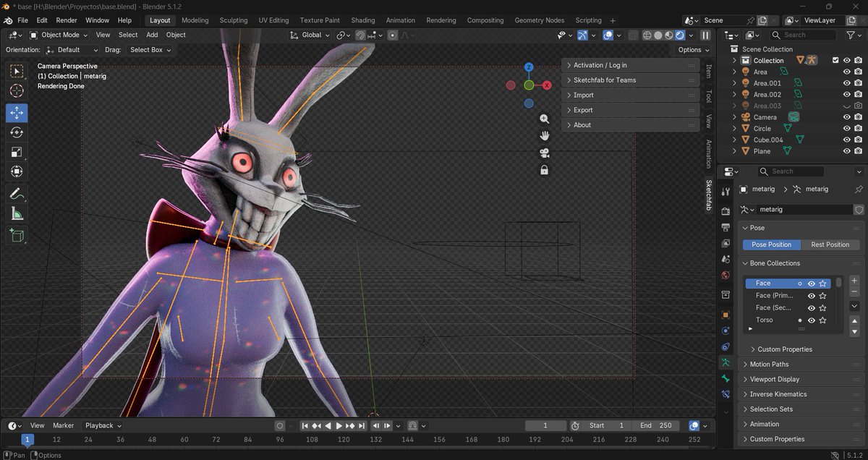Open the World properties tab icon

point(726,275)
